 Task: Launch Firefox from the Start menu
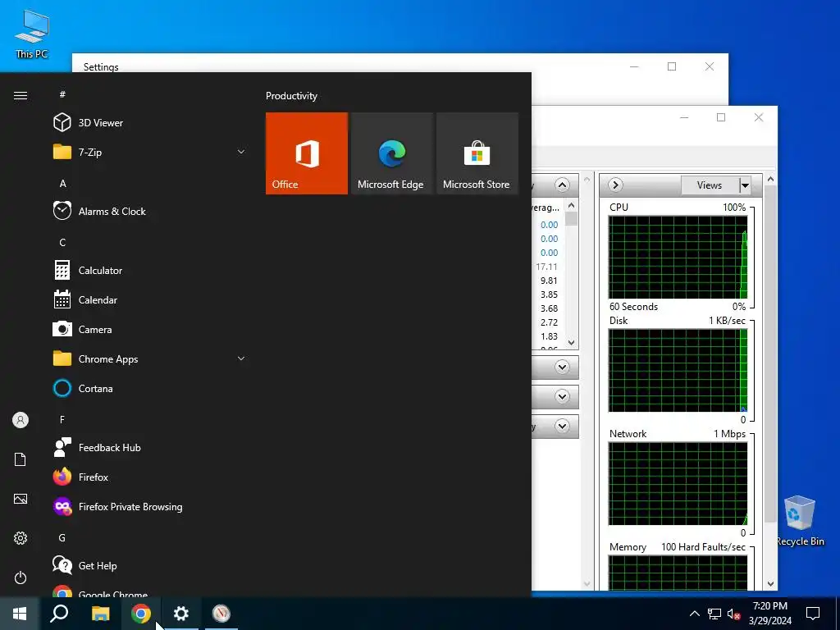click(150, 477)
